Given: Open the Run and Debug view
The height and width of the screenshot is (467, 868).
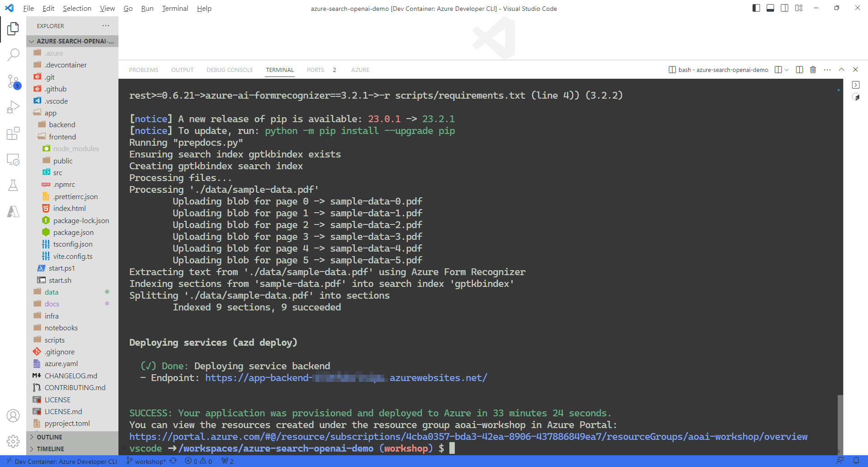Looking at the screenshot, I should 13,107.
